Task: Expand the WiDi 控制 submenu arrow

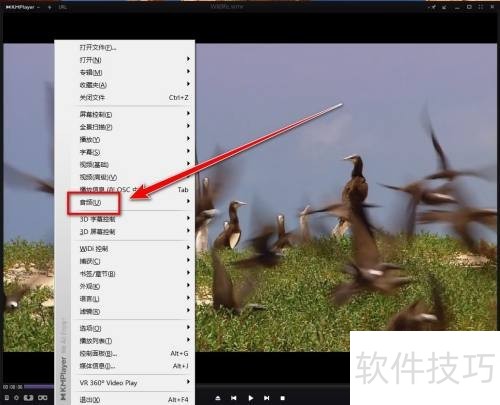Action: 188,248
